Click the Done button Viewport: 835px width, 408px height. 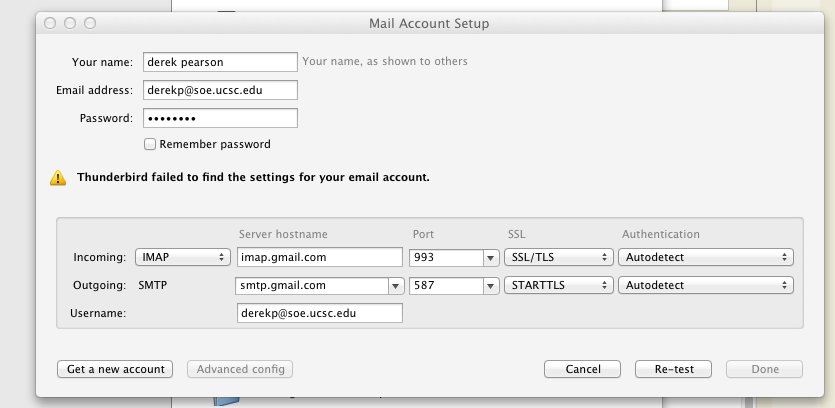pos(764,369)
